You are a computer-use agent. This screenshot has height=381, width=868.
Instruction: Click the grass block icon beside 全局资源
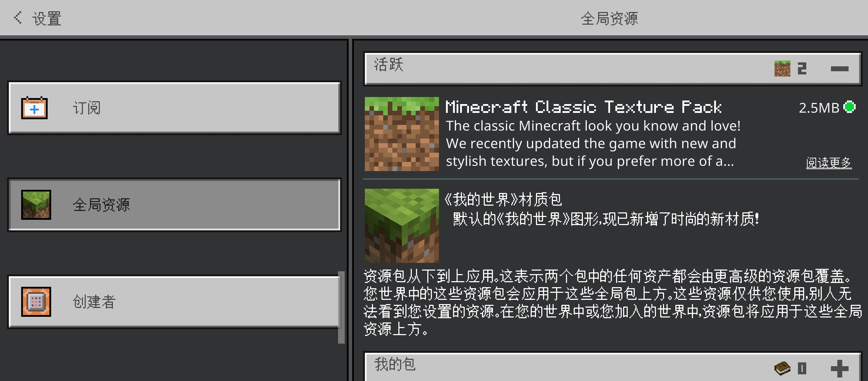pyautogui.click(x=36, y=205)
